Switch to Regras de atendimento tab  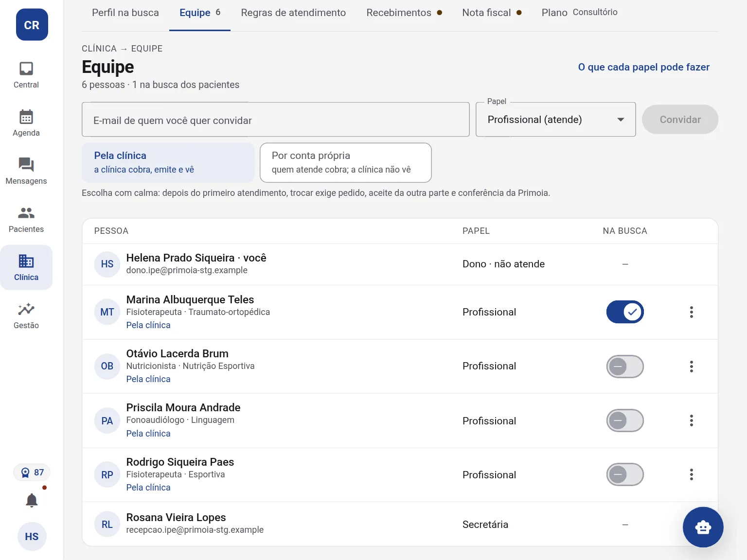tap(293, 13)
